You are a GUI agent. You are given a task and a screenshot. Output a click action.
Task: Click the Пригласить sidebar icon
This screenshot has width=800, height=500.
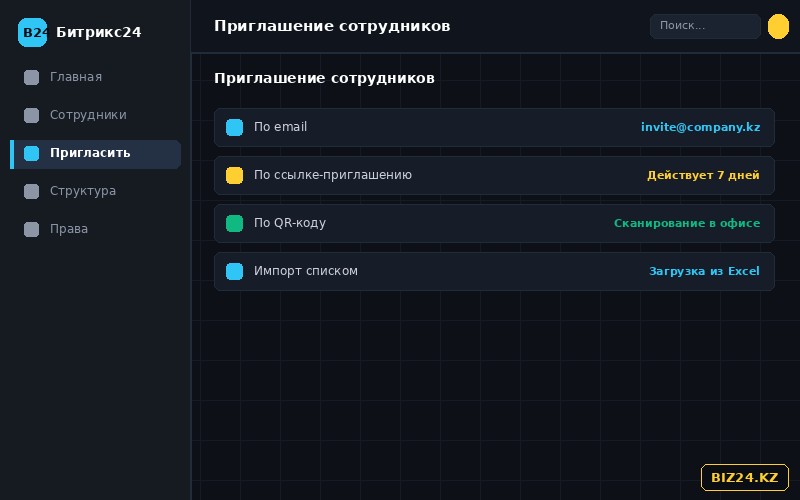[x=32, y=153]
